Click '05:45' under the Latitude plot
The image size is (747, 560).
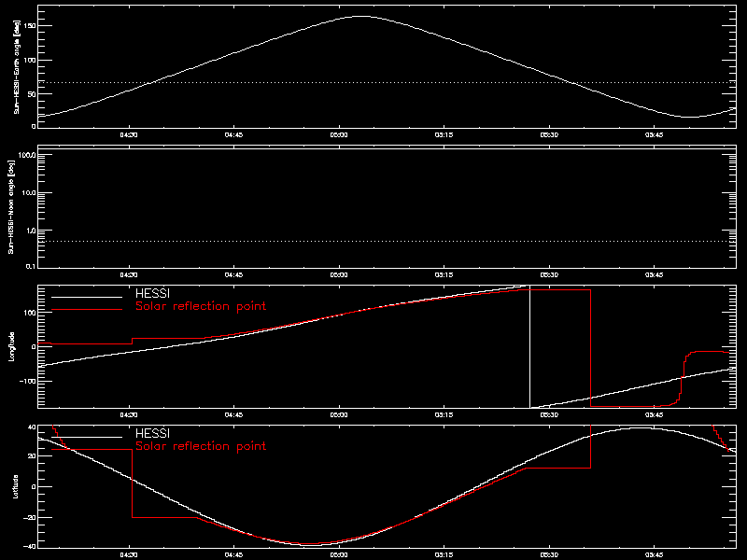click(655, 555)
